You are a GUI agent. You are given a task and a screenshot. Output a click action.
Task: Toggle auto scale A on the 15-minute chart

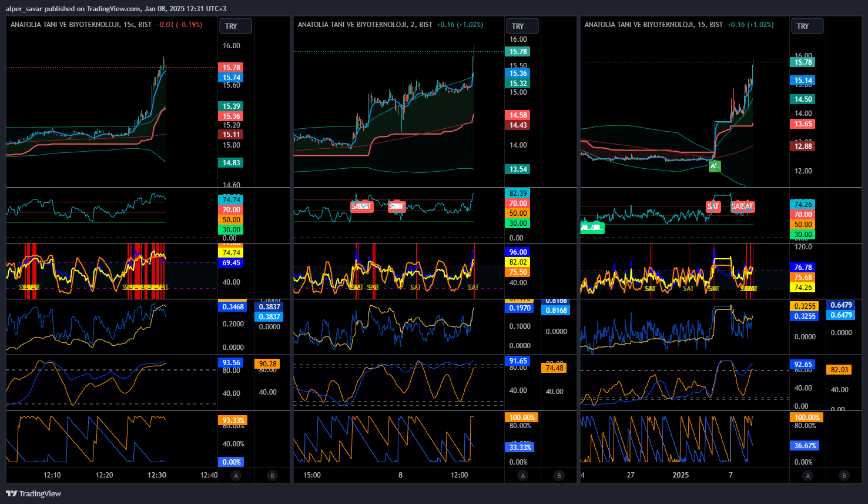(x=808, y=476)
